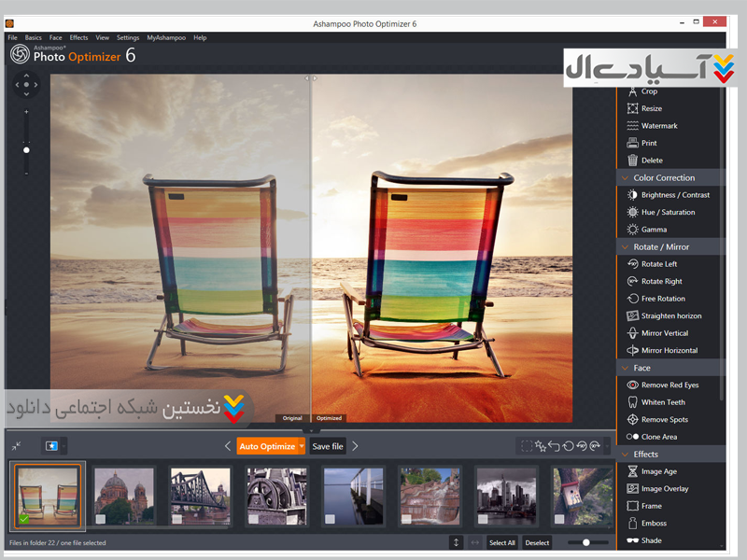The image size is (747, 560).
Task: Tick the checkbox on the cathedral thumbnail
Action: [x=101, y=519]
